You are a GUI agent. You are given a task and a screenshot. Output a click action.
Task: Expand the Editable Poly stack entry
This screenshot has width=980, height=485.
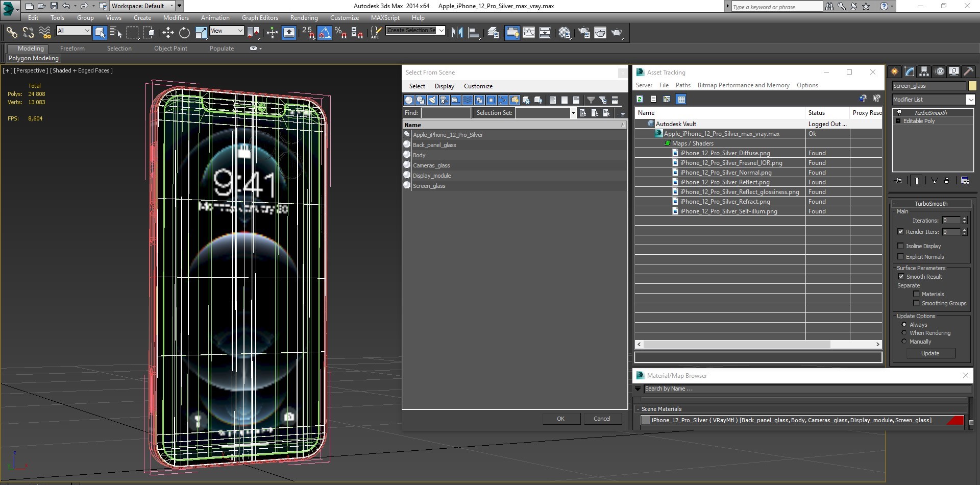898,121
